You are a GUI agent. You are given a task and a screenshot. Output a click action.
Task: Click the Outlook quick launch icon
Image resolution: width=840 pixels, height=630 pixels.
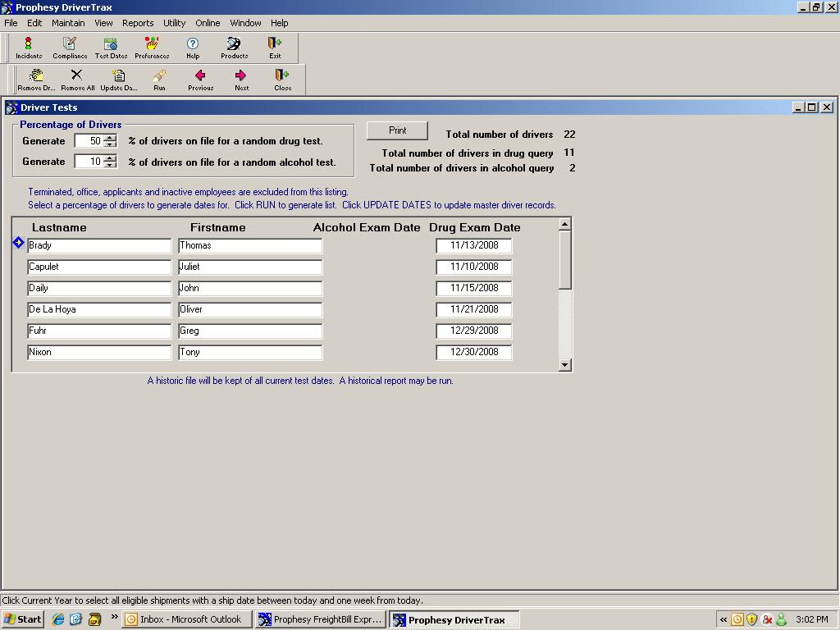[76, 619]
